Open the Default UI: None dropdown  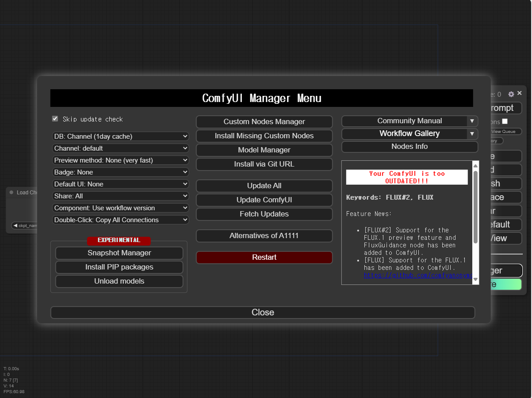coord(120,184)
